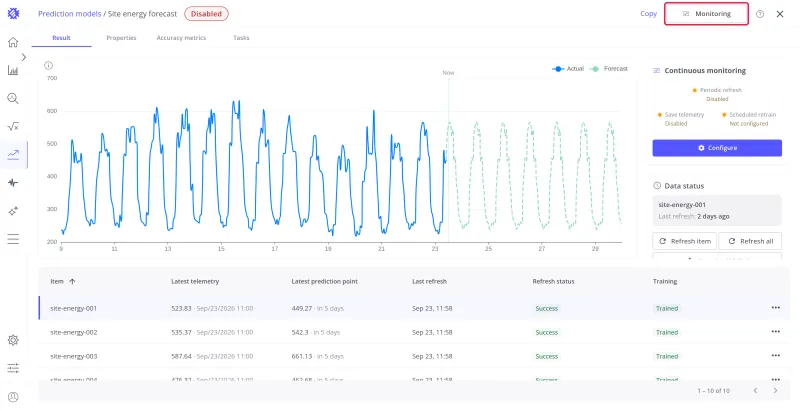
Task: Click the Periodic refresh status label
Action: 720,90
